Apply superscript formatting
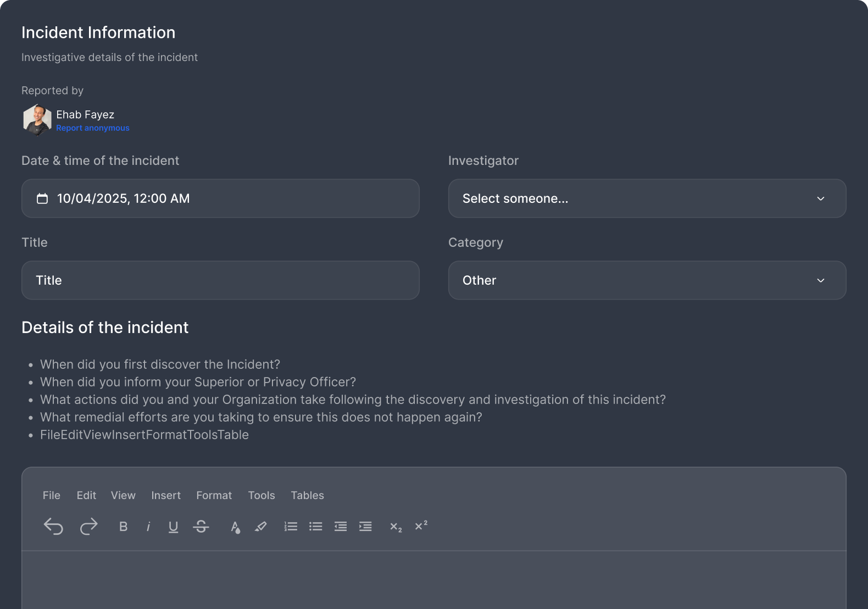The image size is (868, 609). click(x=421, y=525)
